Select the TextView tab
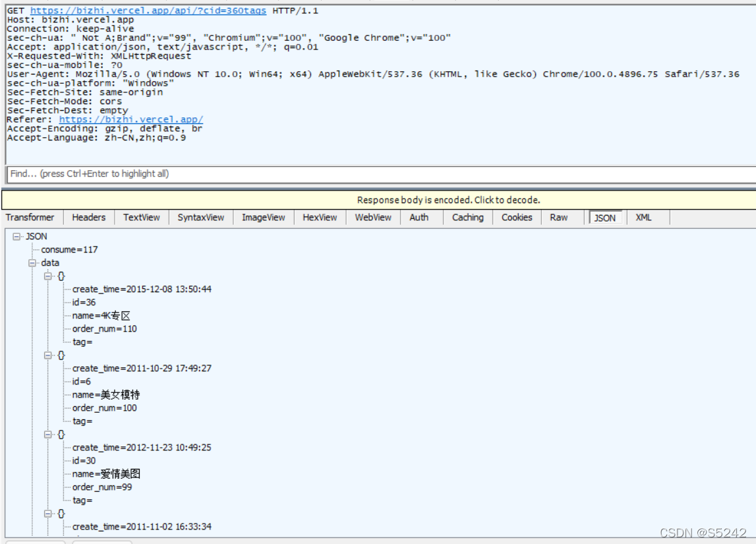The width and height of the screenshot is (756, 544). (x=141, y=218)
